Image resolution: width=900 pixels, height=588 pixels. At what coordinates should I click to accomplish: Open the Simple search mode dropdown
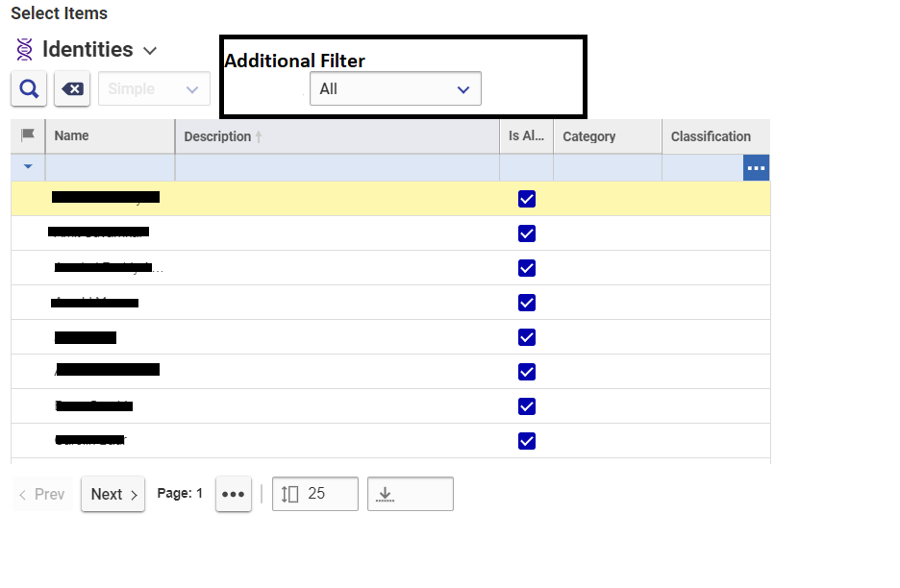[154, 89]
